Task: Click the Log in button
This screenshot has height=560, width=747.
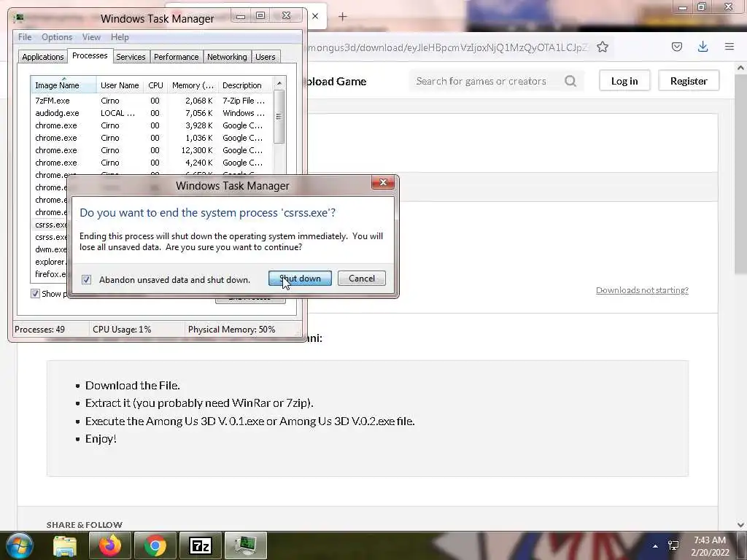Action: pyautogui.click(x=624, y=81)
